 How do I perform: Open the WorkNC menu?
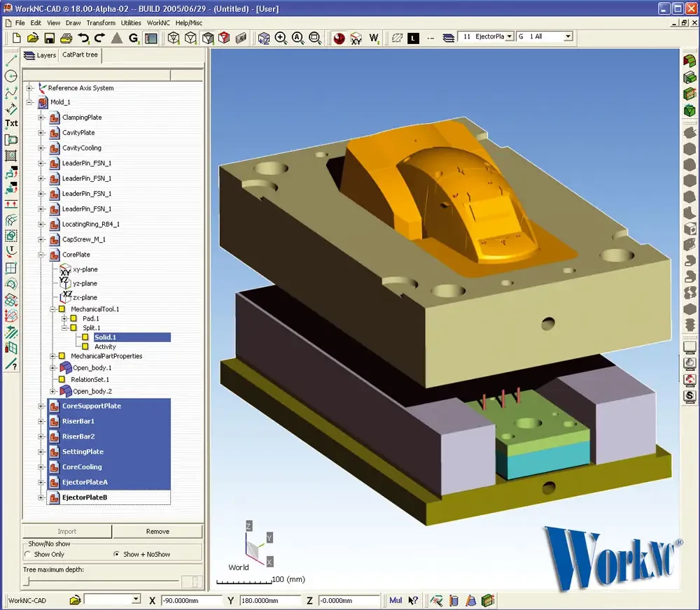[x=158, y=23]
